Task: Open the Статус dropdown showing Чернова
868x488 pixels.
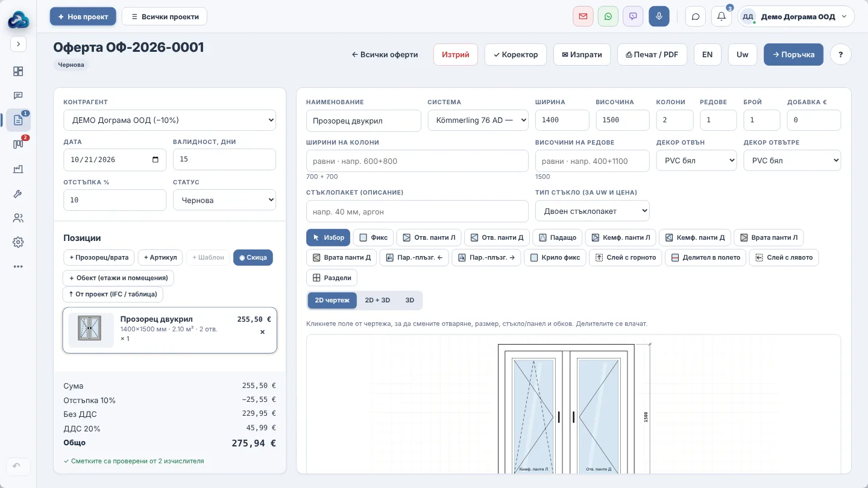Action: click(x=224, y=200)
